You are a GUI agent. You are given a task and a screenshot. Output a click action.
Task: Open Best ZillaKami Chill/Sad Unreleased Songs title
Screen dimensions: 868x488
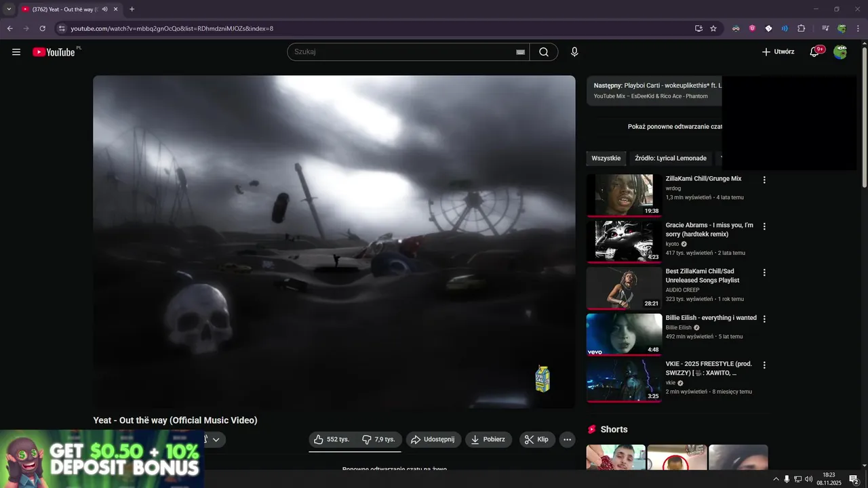tap(703, 276)
